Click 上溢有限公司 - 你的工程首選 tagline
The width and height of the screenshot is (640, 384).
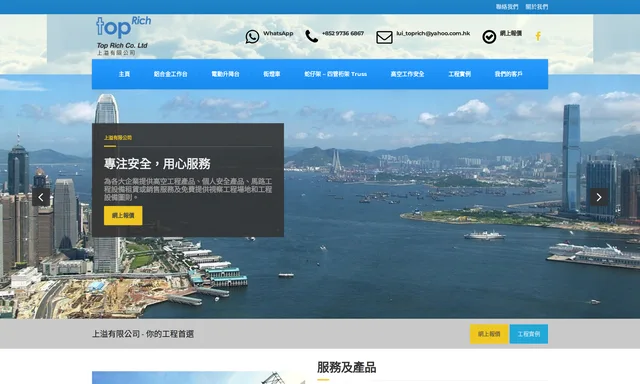coord(143,334)
